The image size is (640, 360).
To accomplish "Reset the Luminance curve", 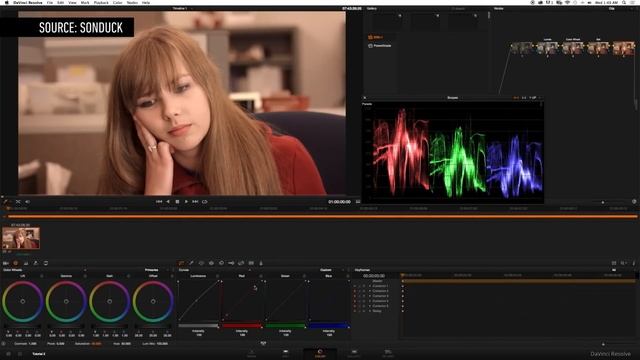I will click(217, 276).
